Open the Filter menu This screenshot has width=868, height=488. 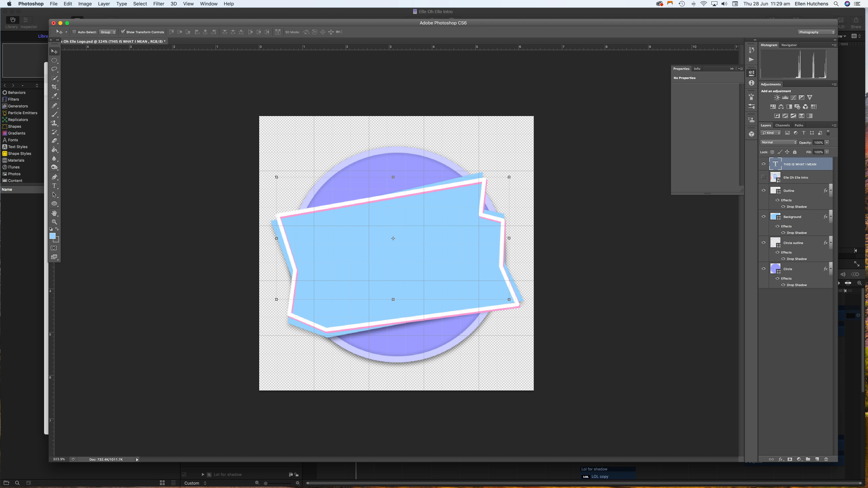click(x=158, y=4)
